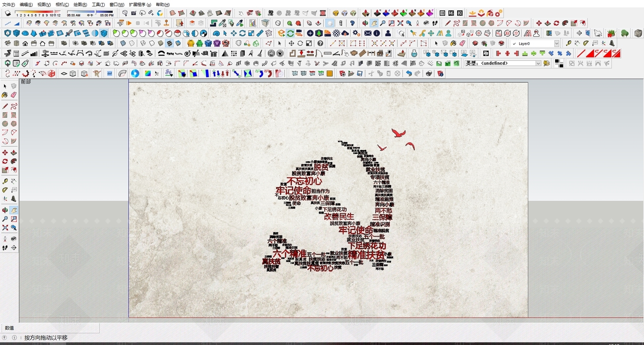Click the multicolor gradient square icon
This screenshot has width=644, height=345.
click(148, 73)
